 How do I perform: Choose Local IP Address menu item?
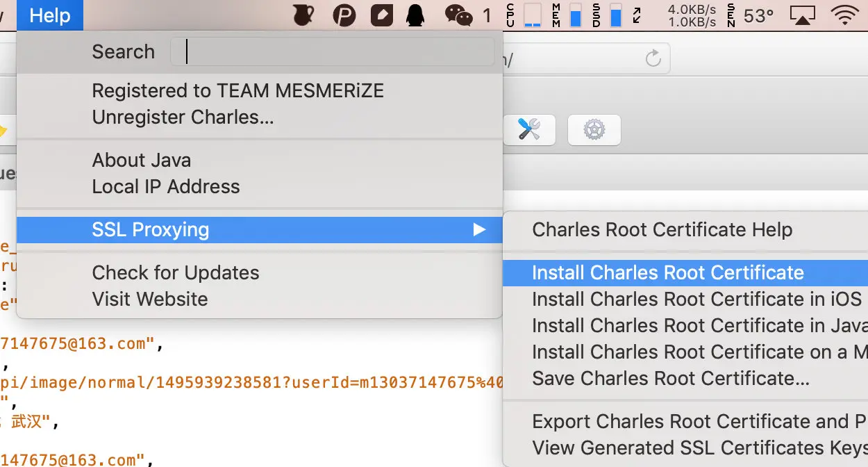click(x=166, y=187)
